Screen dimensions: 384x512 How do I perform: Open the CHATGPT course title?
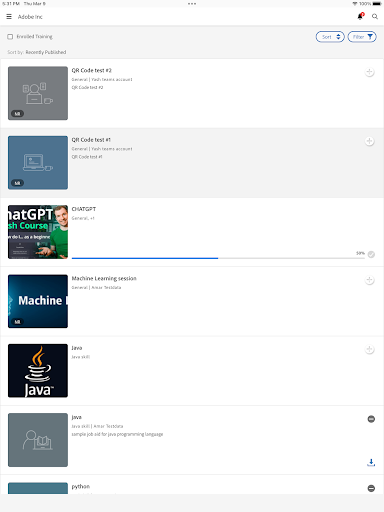tap(84, 209)
